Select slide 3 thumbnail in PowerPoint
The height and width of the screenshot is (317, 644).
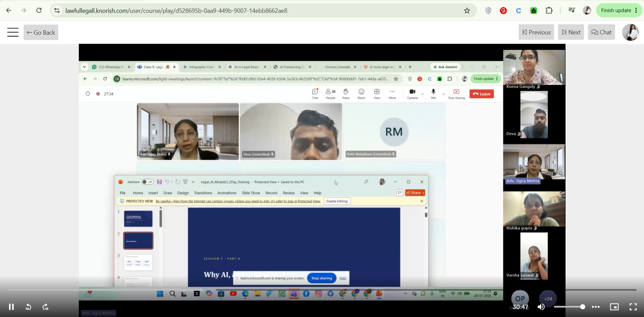(x=138, y=262)
